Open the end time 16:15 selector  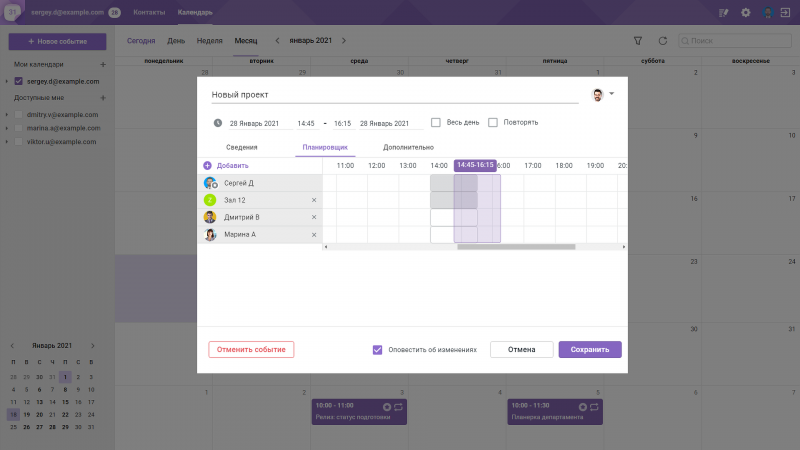[x=342, y=124]
